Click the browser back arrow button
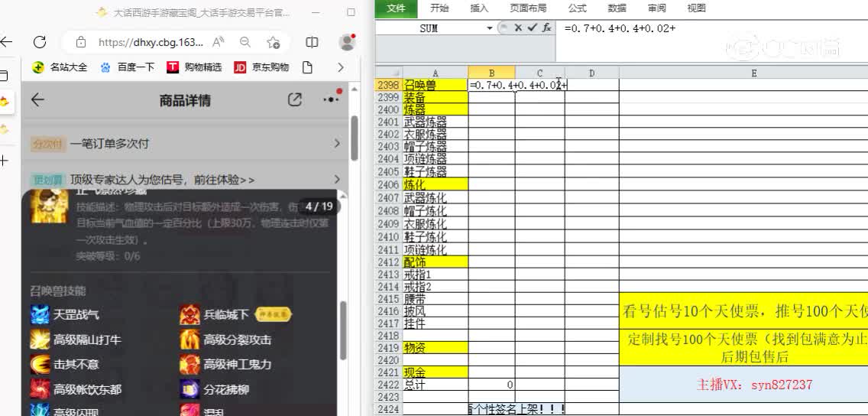868x416 pixels. [5, 42]
